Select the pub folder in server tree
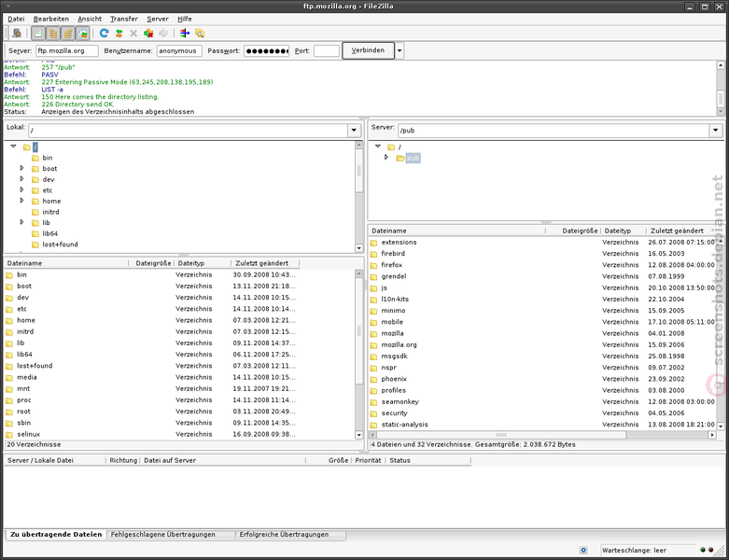 tap(413, 158)
